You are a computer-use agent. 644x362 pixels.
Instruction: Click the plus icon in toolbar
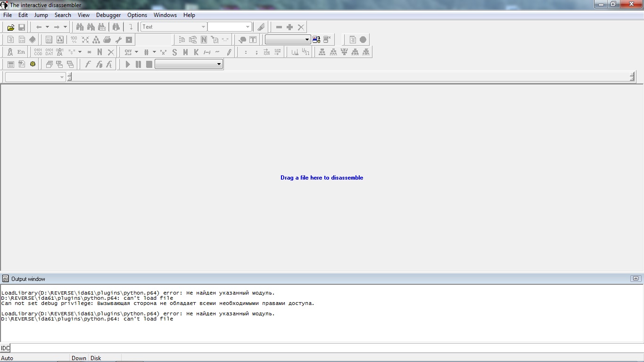point(290,27)
